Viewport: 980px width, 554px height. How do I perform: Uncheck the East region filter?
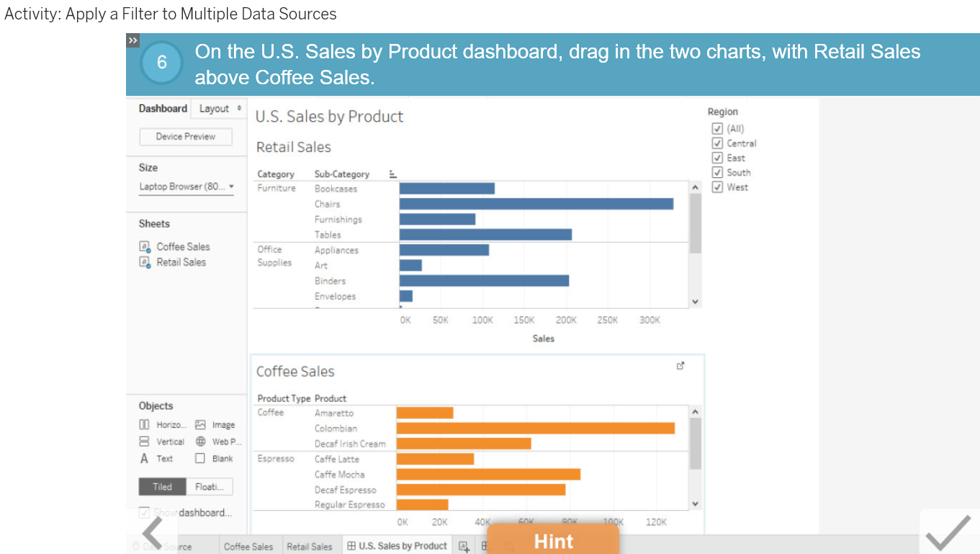[x=717, y=158]
